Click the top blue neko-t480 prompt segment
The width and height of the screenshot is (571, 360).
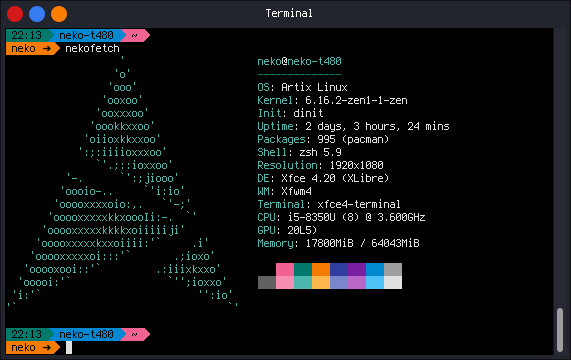coord(87,35)
